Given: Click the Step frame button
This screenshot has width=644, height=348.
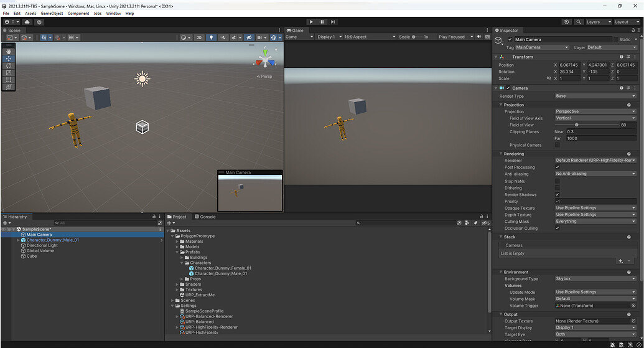Looking at the screenshot, I should 333,22.
